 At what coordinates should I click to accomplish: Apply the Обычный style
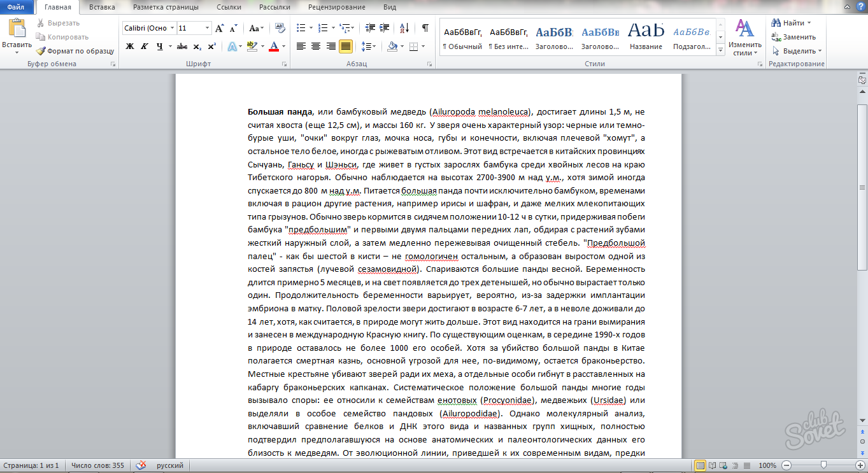(x=462, y=38)
